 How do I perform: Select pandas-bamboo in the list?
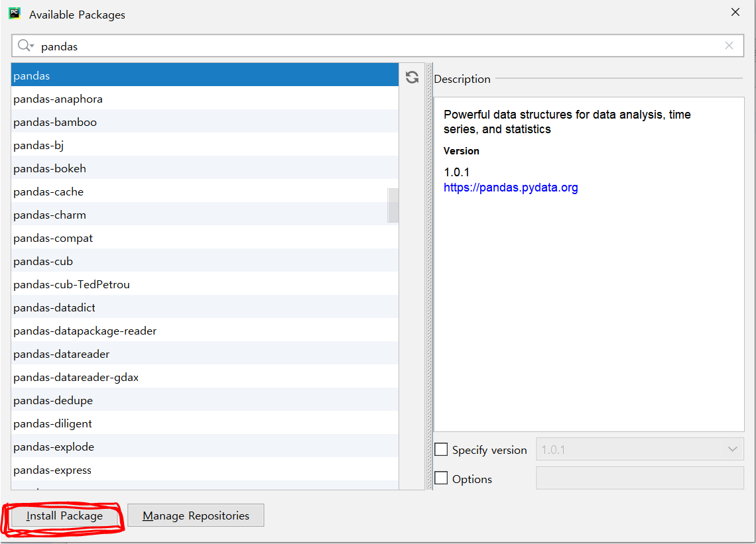pos(205,121)
